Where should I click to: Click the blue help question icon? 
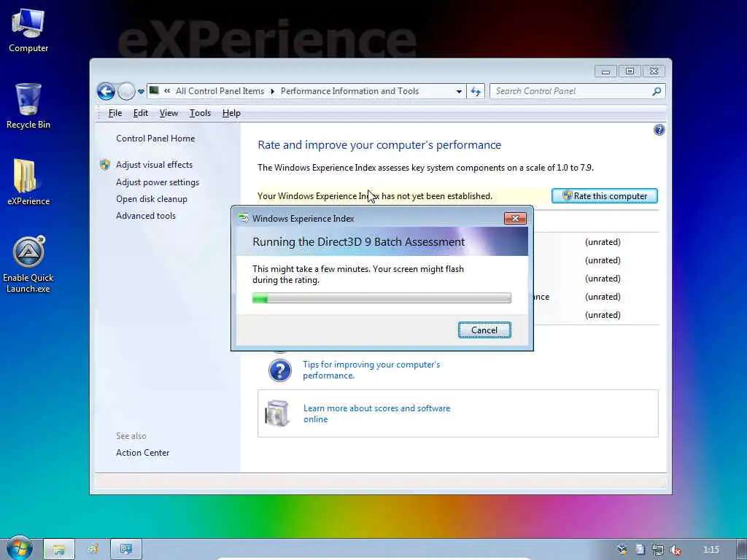[x=659, y=130]
